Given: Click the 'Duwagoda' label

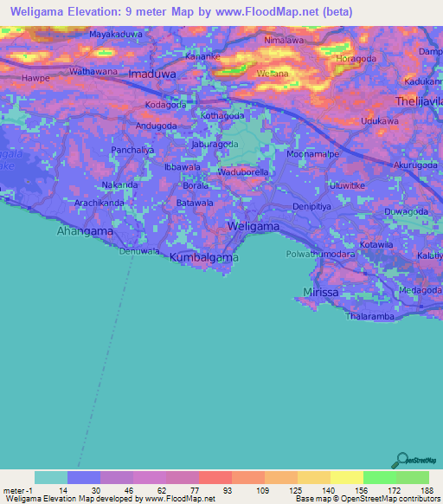Looking at the screenshot, I should (x=406, y=211).
